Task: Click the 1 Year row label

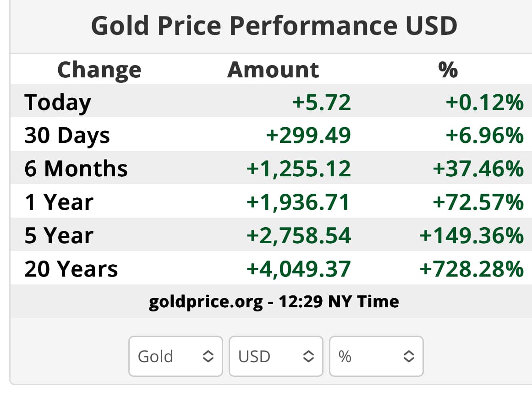Action: pos(59,201)
